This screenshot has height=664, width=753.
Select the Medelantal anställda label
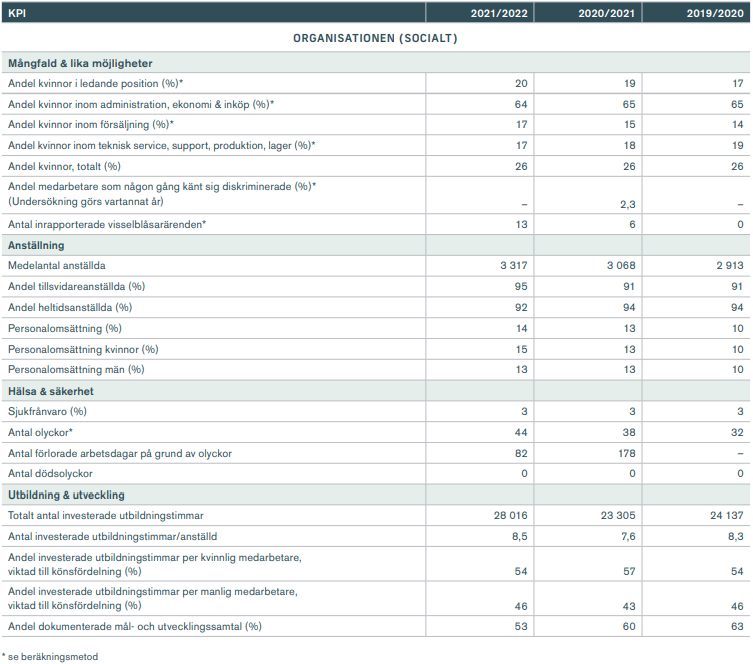click(x=57, y=266)
